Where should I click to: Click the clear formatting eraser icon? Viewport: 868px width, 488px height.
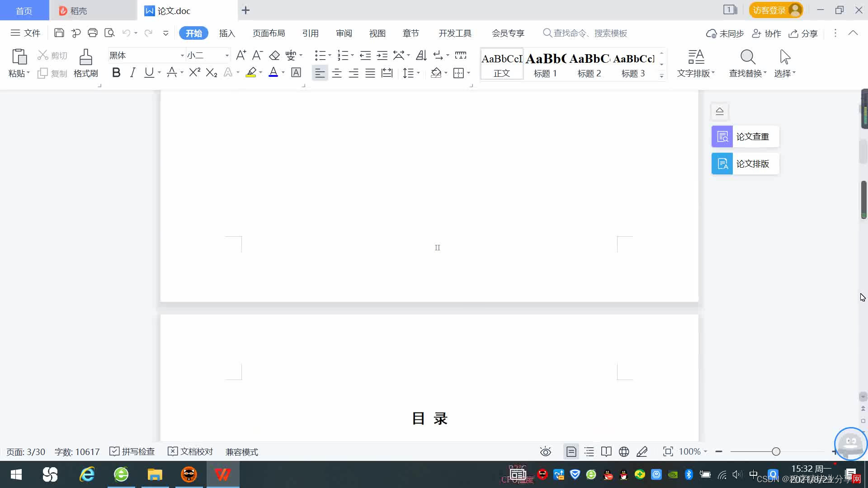[274, 55]
